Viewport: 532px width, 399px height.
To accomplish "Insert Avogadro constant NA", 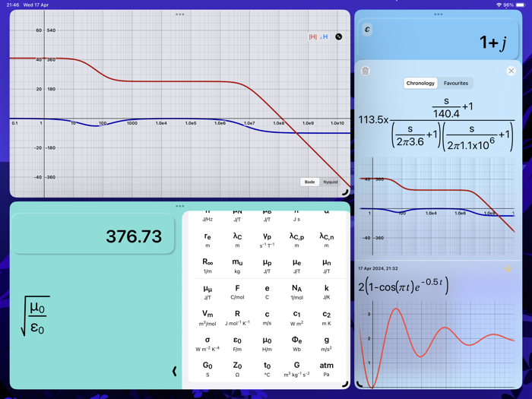I will [x=296, y=292].
